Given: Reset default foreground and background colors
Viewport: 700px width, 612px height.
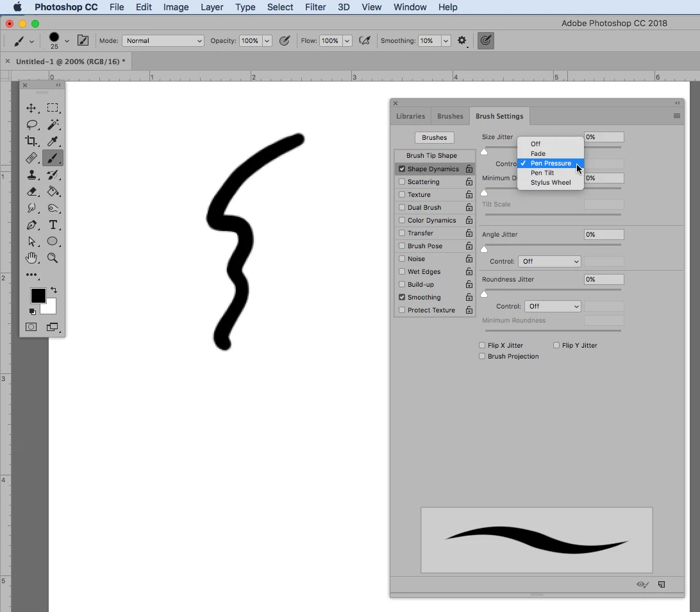Looking at the screenshot, I should (33, 311).
